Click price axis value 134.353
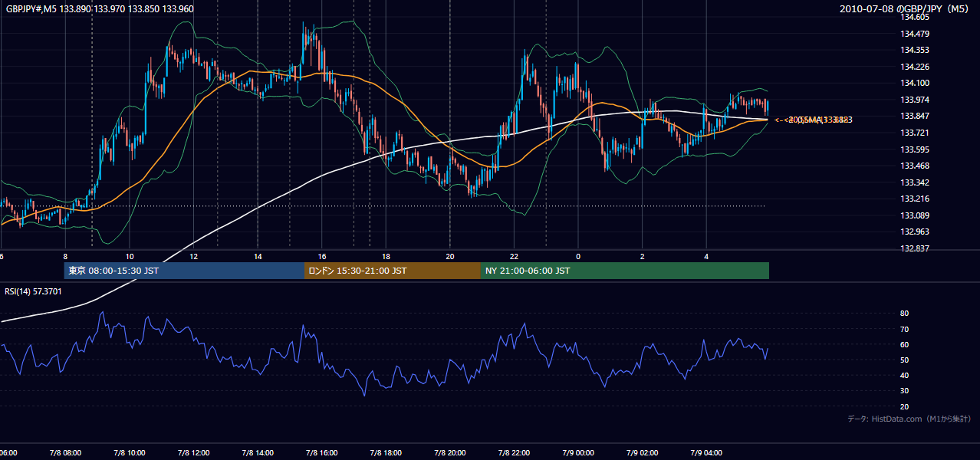Image resolution: width=980 pixels, height=460 pixels. (x=915, y=50)
